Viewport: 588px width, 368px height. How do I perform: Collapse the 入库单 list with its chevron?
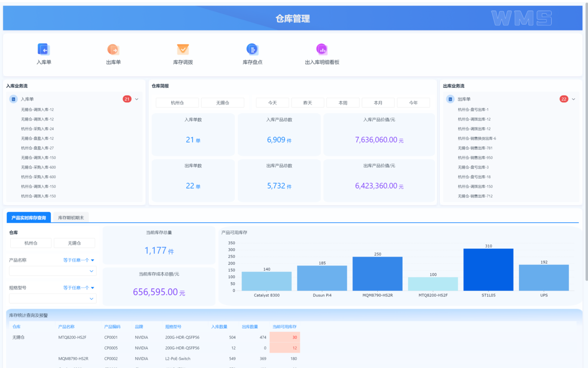(x=137, y=99)
